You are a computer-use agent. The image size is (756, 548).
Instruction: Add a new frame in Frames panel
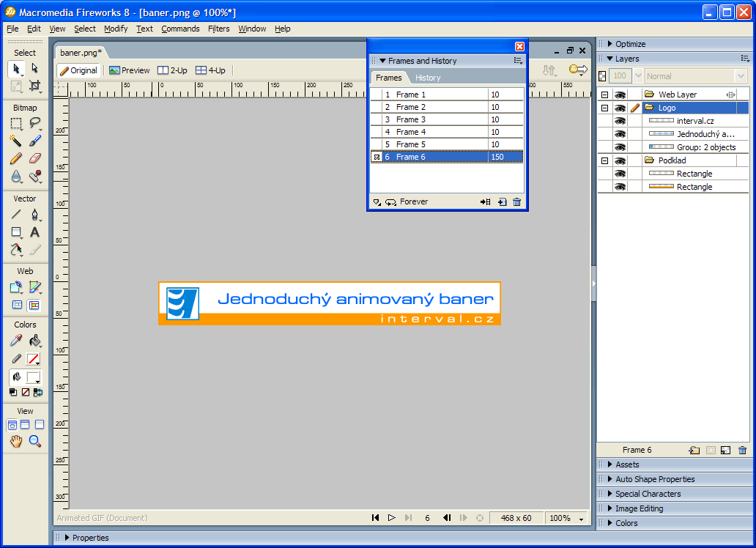coord(502,202)
